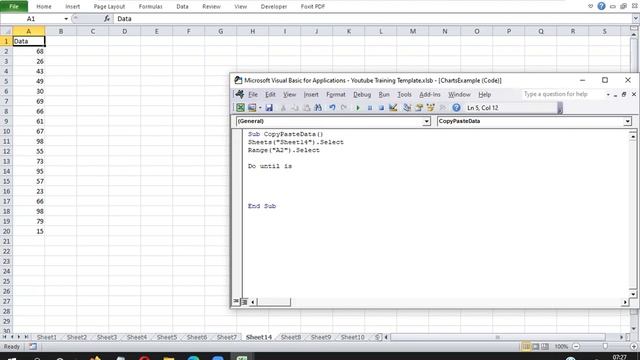Open the Format menu in VBA editor
The width and height of the screenshot is (640, 360).
[x=336, y=94]
